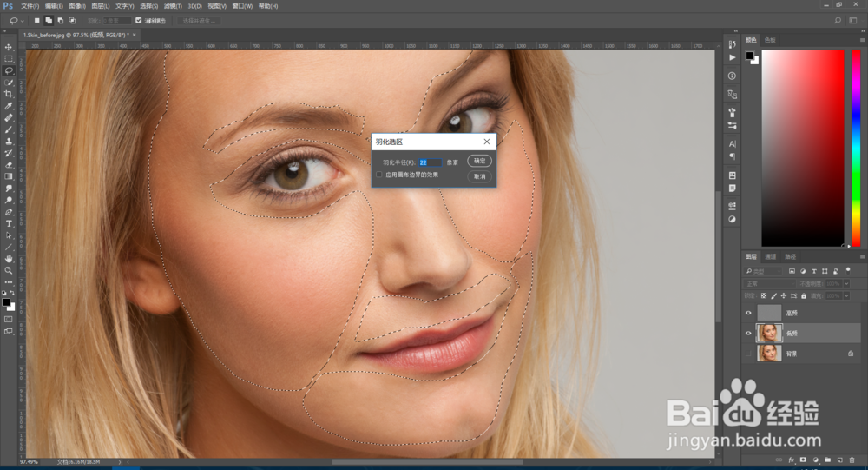Hide the 高频 layer
This screenshot has height=470, width=868.
point(748,313)
